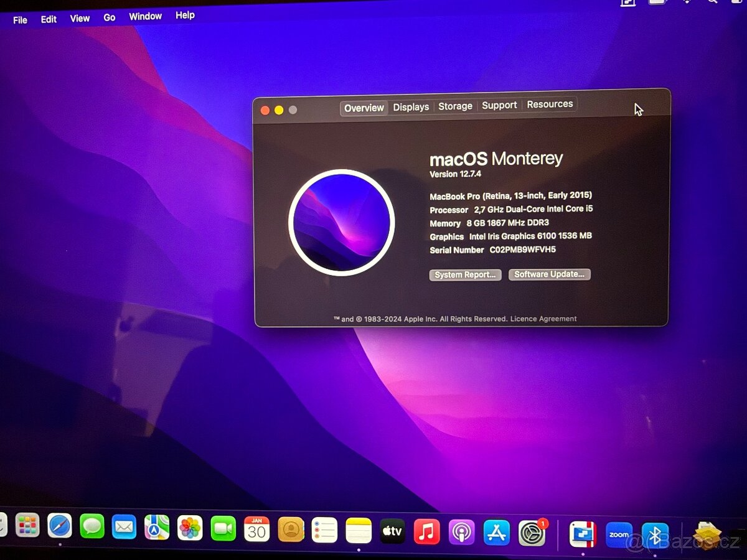The width and height of the screenshot is (747, 560).
Task: Open the Mail app
Action: (124, 531)
